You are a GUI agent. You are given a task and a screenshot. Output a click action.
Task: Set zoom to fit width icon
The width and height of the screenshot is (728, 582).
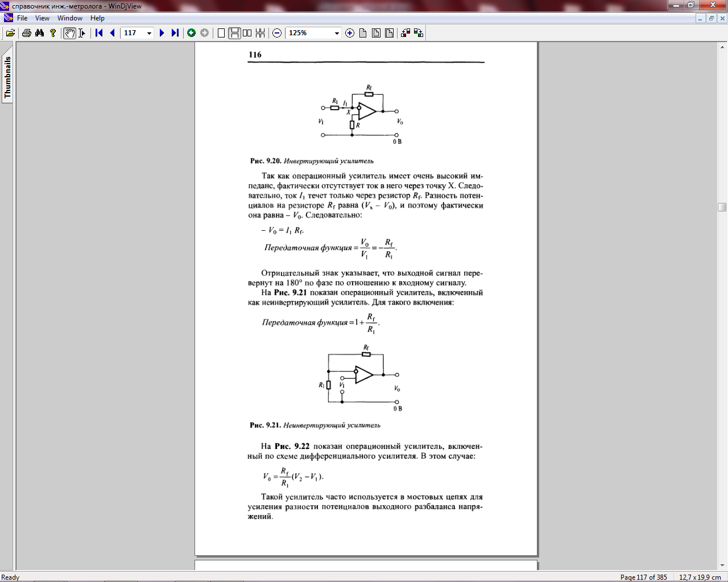(376, 33)
